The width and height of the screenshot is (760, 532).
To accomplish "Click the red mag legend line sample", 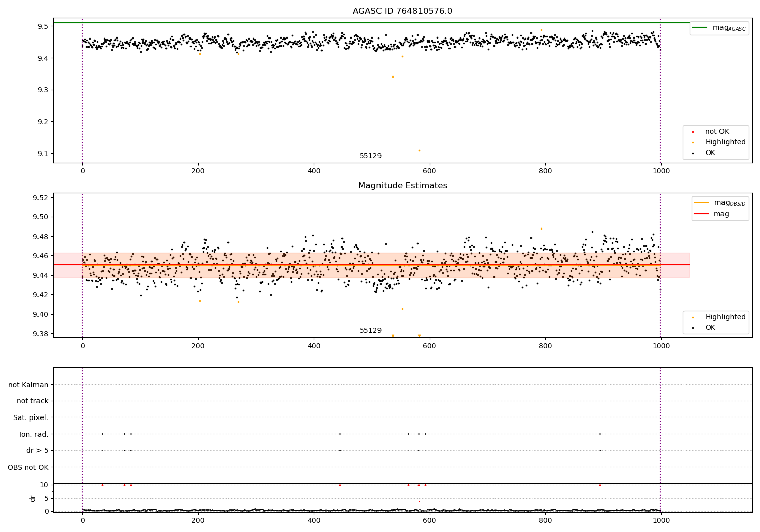I will [701, 214].
